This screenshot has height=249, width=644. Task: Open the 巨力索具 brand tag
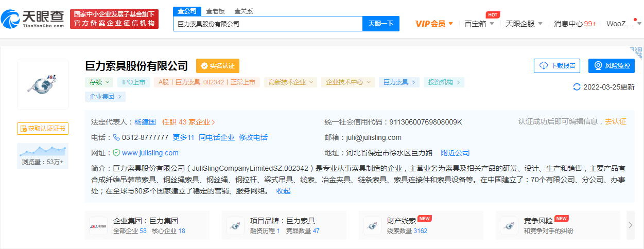[399, 82]
